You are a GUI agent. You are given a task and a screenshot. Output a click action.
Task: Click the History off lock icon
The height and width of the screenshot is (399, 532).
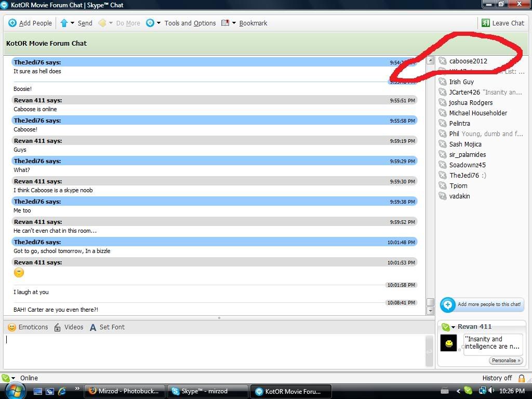[x=521, y=378]
